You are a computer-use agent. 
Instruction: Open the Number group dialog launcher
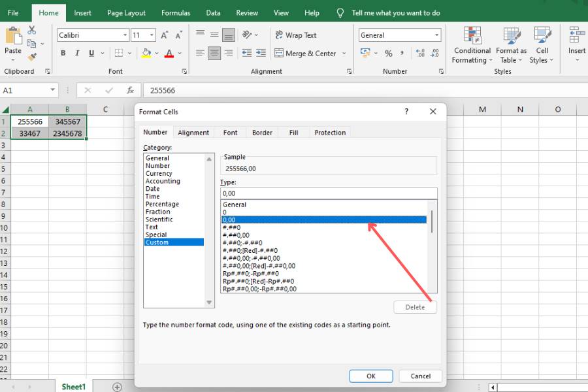pyautogui.click(x=441, y=71)
